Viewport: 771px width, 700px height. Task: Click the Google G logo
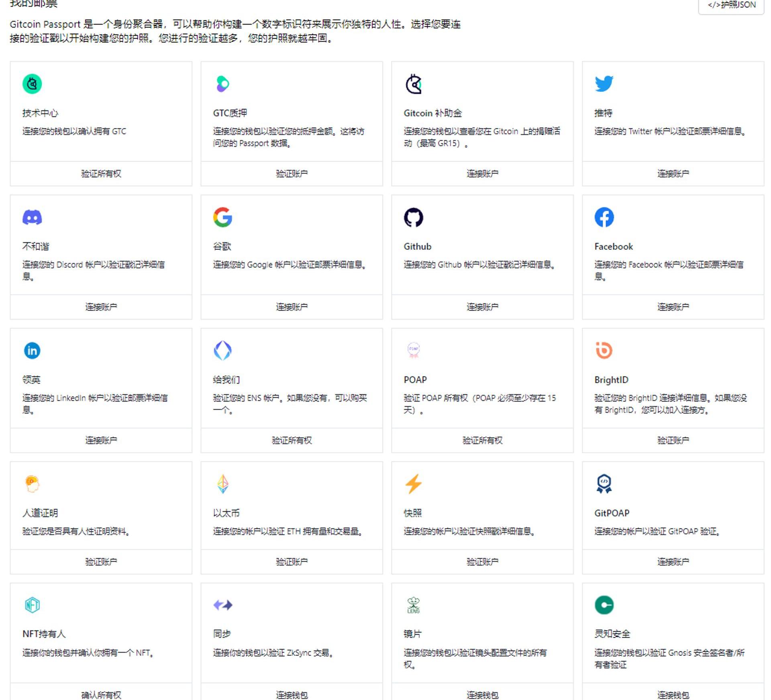[x=222, y=217]
